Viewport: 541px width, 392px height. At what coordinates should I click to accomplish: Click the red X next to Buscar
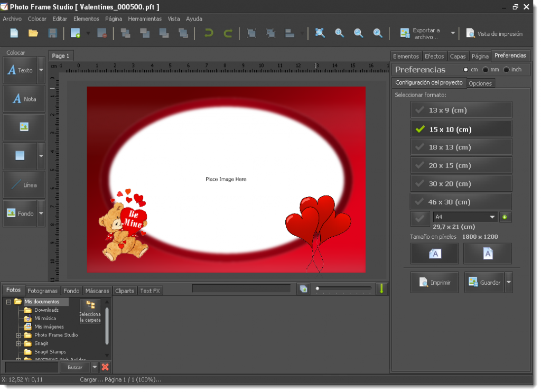point(105,367)
